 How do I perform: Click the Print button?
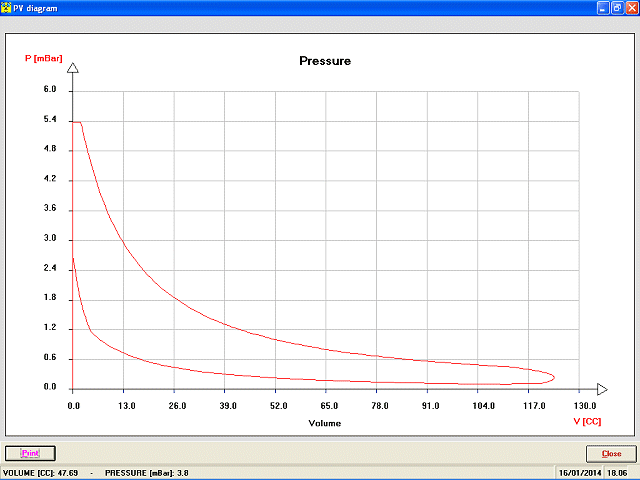click(x=30, y=453)
